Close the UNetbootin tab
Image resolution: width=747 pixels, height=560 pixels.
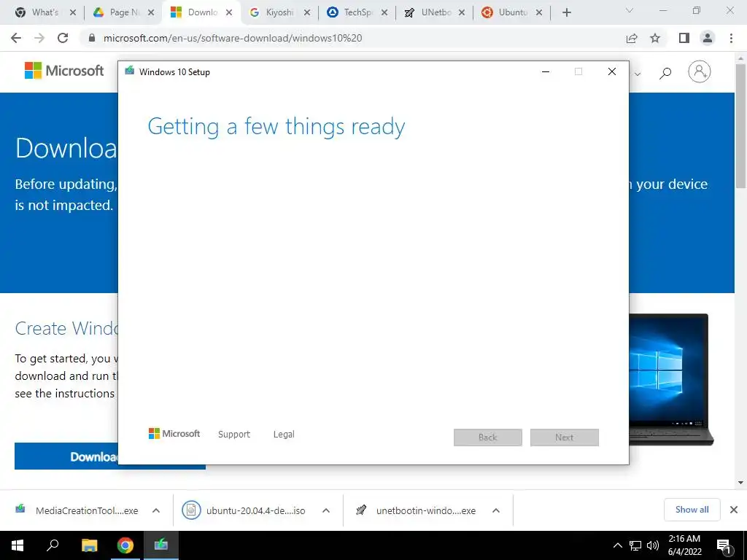[461, 13]
